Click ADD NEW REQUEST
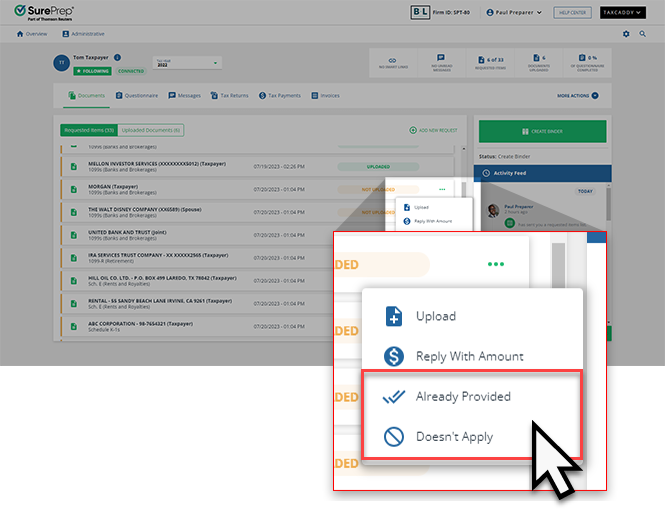Screen dimensions: 665x512 pos(433,130)
